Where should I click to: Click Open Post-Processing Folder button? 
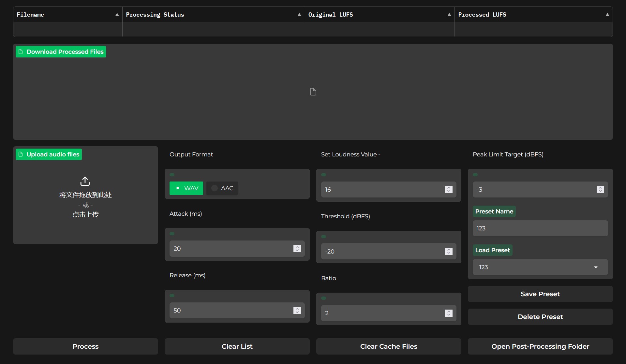(540, 346)
